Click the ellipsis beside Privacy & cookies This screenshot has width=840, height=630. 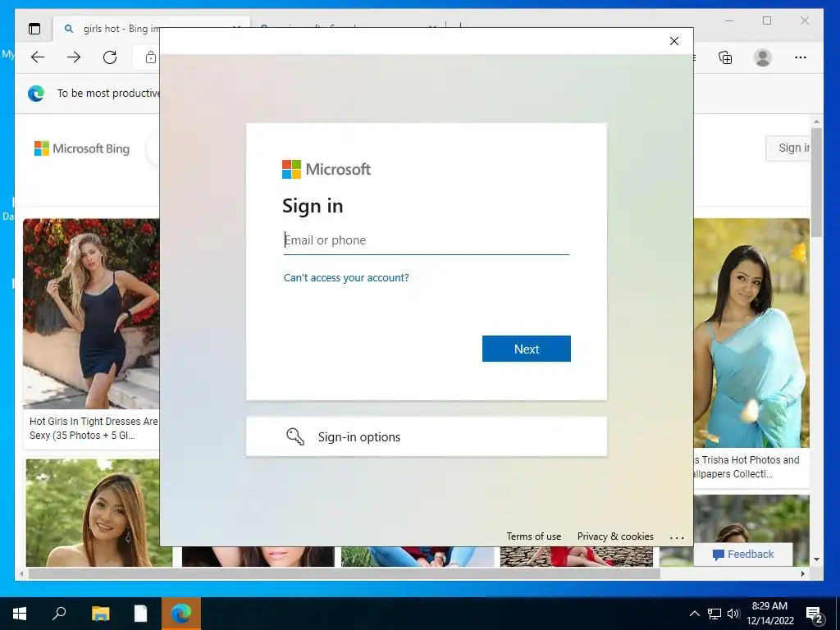point(677,537)
